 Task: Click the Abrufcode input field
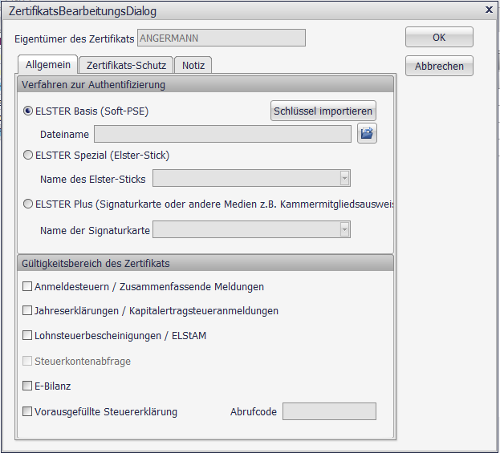coord(329,411)
